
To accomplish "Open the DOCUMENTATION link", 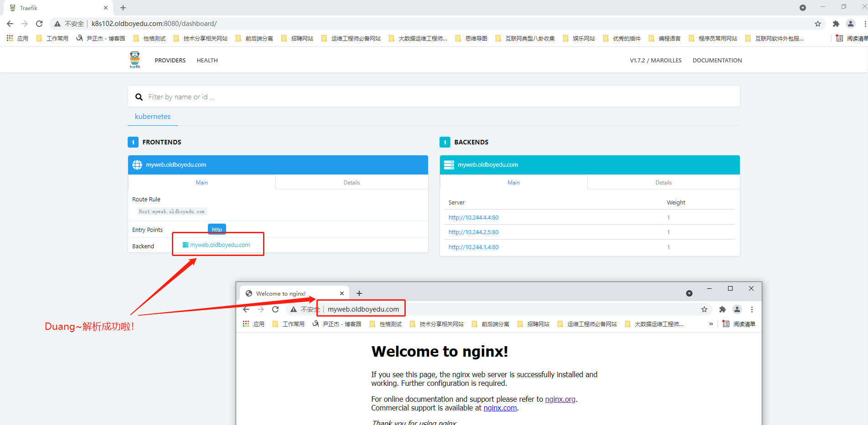I will tap(717, 60).
